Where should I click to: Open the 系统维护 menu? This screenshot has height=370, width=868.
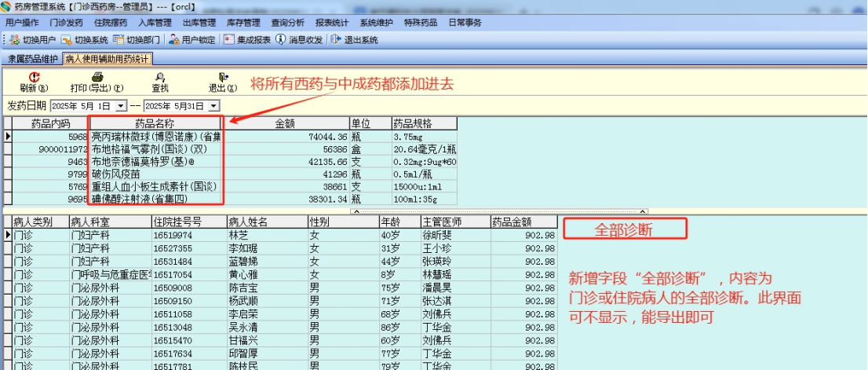[377, 23]
